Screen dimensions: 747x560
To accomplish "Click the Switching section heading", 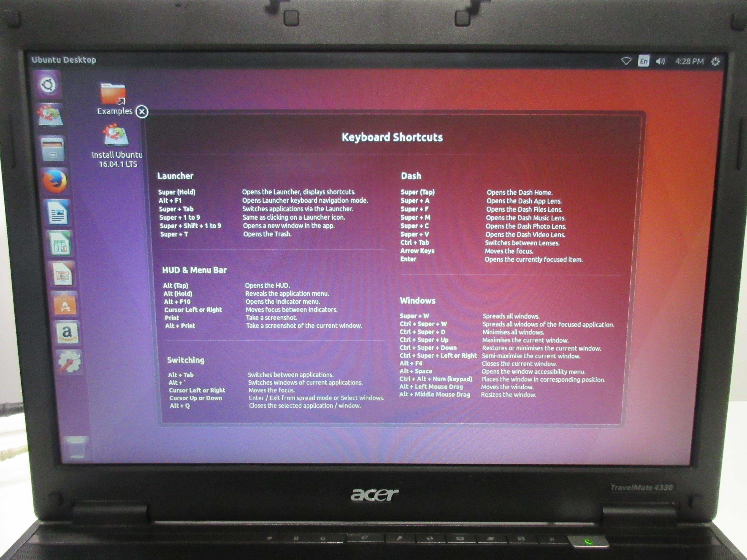I will click(186, 360).
